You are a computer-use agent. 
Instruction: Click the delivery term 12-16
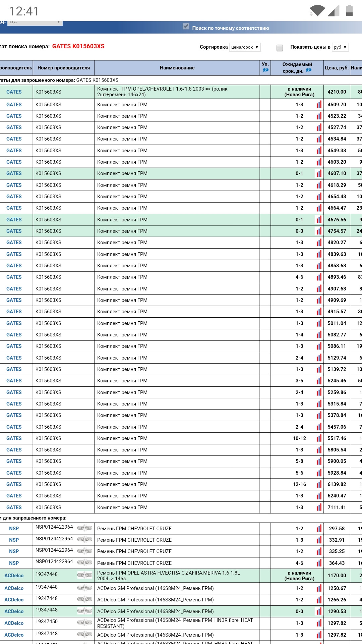(x=299, y=484)
